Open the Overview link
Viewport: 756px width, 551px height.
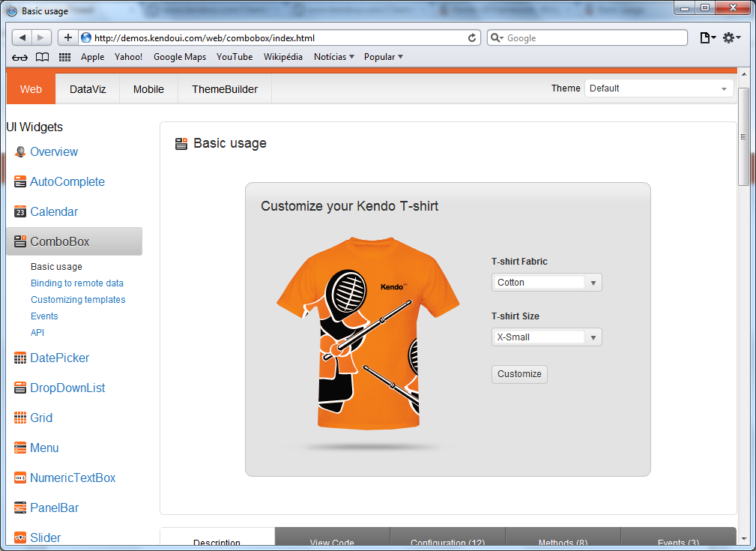tap(54, 152)
